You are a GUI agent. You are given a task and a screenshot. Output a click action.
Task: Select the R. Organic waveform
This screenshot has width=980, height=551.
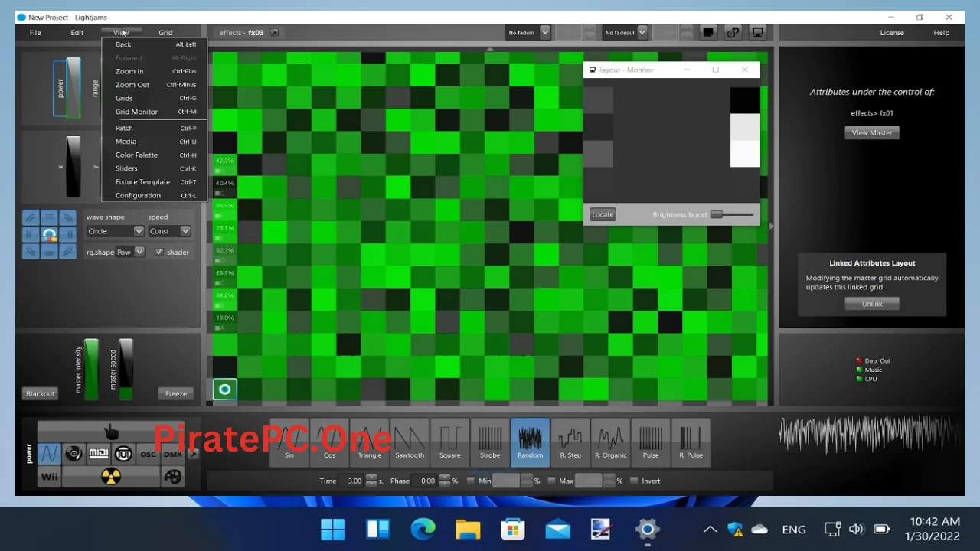(x=610, y=442)
